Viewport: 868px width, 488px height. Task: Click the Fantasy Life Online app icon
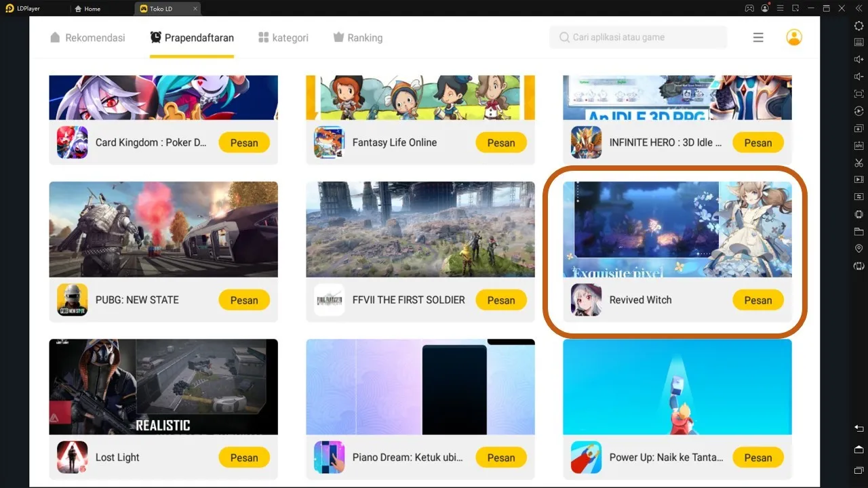329,142
